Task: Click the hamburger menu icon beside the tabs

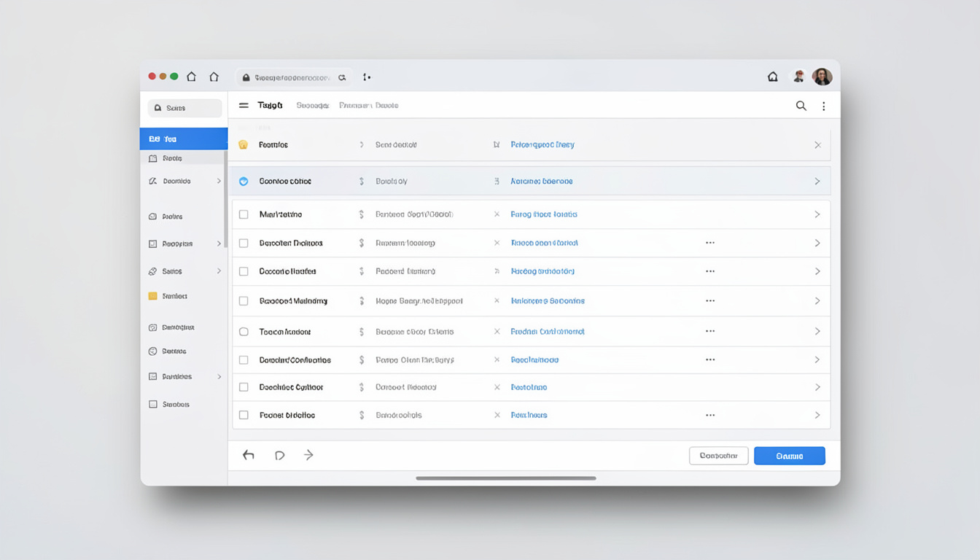Action: coord(244,106)
